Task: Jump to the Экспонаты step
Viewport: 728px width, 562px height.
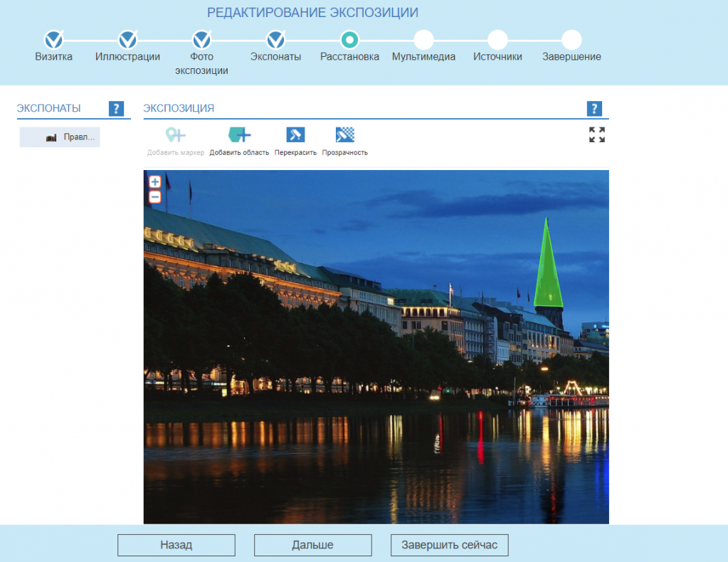Action: 276,40
